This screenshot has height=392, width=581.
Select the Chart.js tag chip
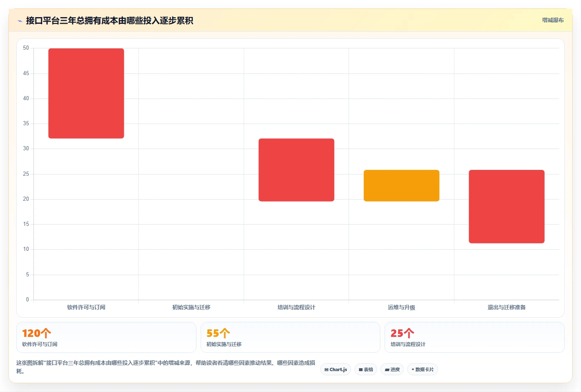pyautogui.click(x=336, y=369)
